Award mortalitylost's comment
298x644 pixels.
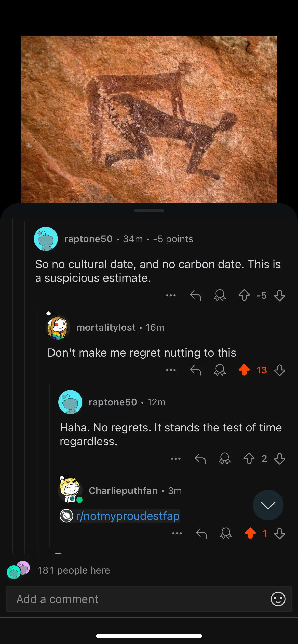coord(220,370)
